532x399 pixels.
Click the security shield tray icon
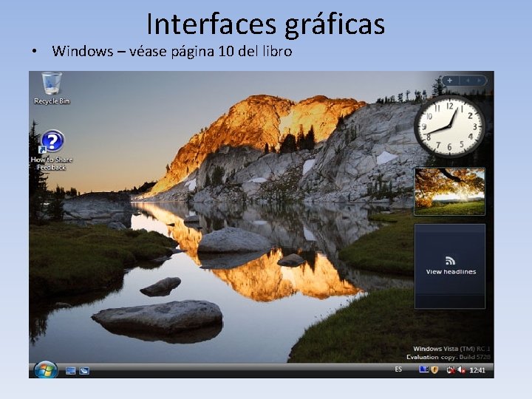click(434, 370)
